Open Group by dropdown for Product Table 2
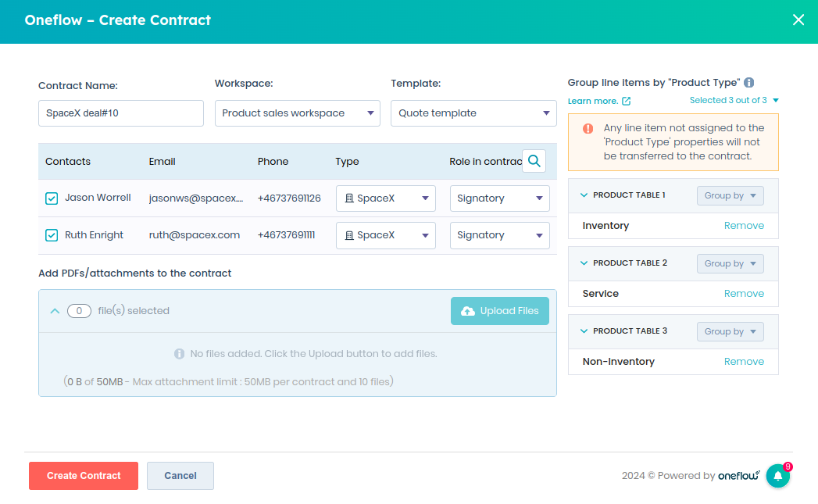Image resolution: width=818 pixels, height=504 pixels. (x=730, y=263)
